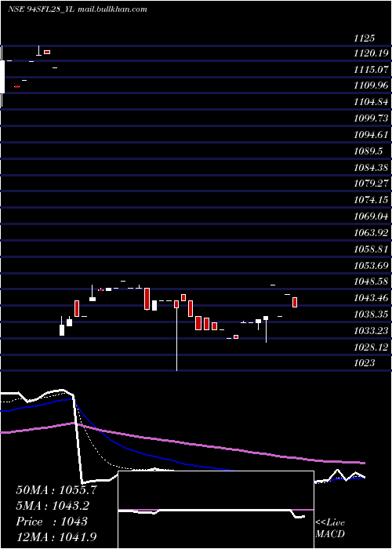Click the last red candlestick near 1043
Image resolution: width=392 pixels, height=549 pixels.
(295, 302)
